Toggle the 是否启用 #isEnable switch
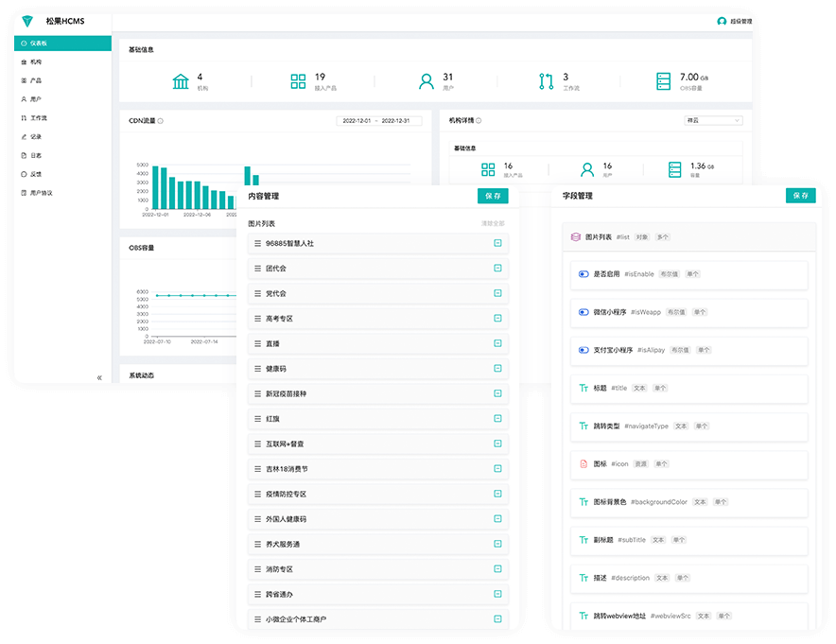 pyautogui.click(x=583, y=274)
